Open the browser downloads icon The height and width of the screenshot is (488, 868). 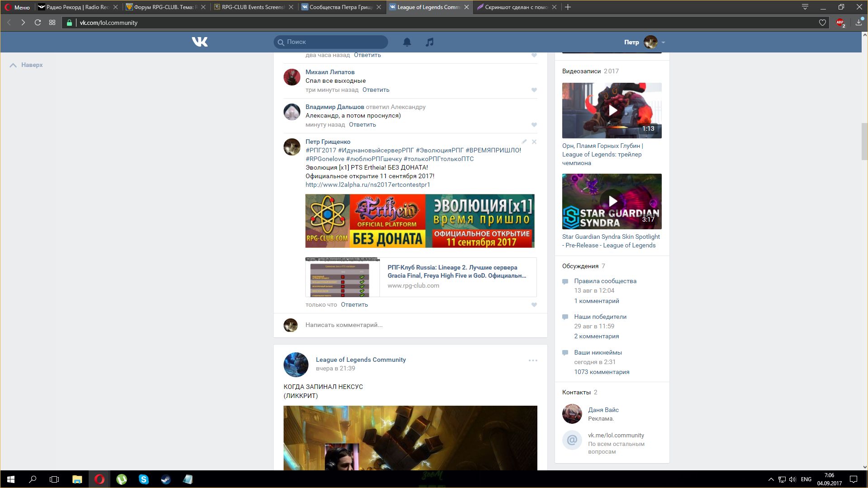pos(859,23)
